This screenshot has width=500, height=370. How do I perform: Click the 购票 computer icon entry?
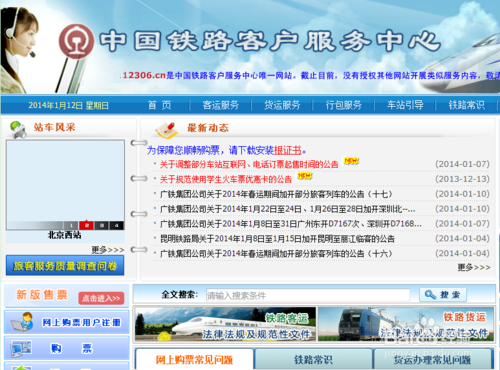(x=67, y=348)
